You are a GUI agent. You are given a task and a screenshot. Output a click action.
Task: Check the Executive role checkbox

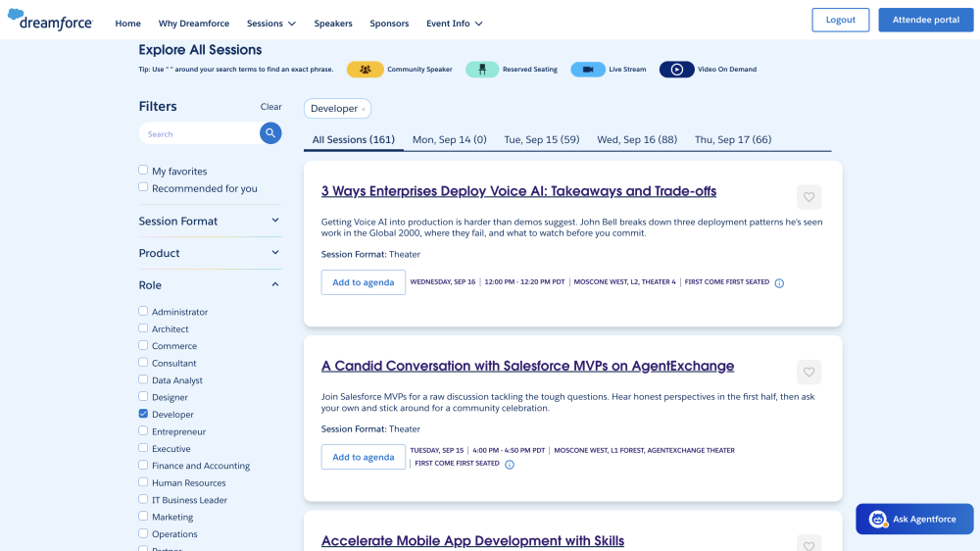click(143, 448)
